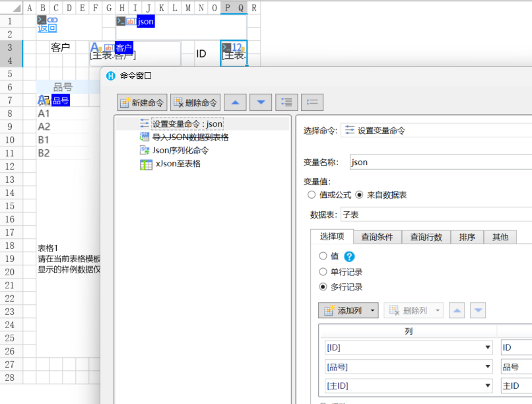Click the 返回 link in the spreadsheet
Image resolution: width=532 pixels, height=404 pixels.
coord(47,28)
